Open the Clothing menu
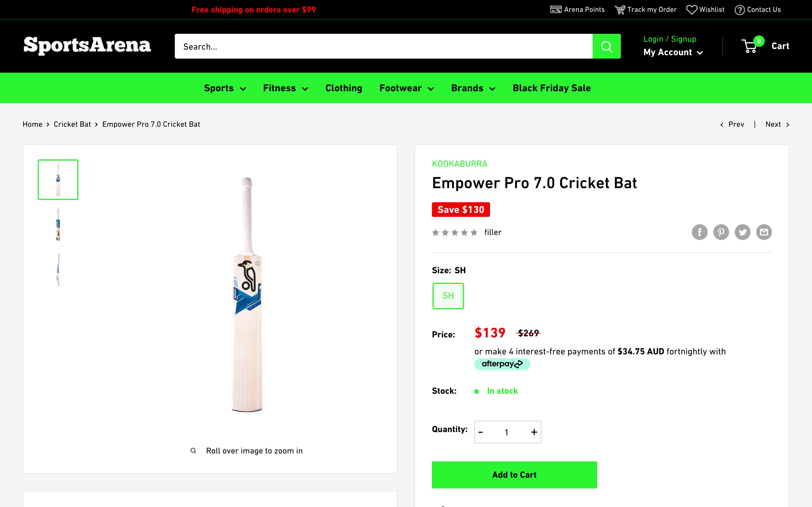This screenshot has width=812, height=507. tap(343, 88)
